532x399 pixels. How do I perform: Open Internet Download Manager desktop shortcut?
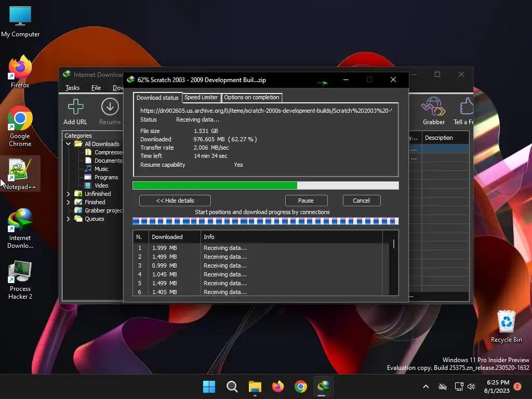(20, 229)
